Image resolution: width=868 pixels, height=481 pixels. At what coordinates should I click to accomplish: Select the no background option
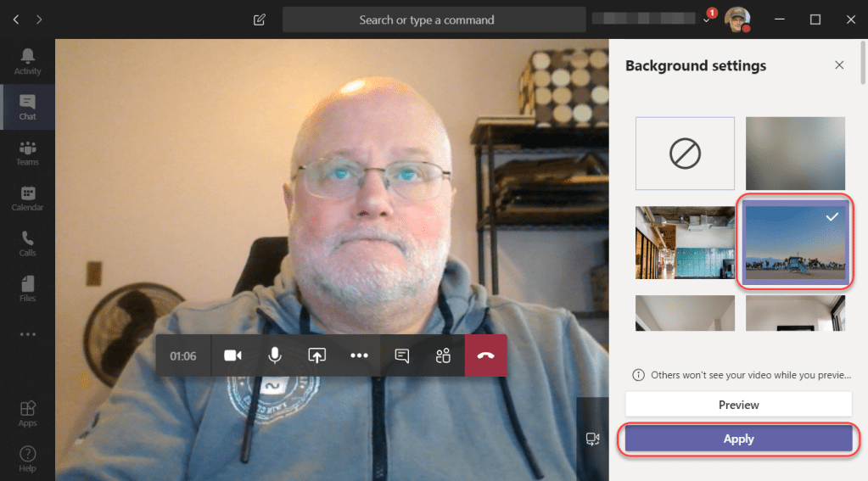pos(685,154)
